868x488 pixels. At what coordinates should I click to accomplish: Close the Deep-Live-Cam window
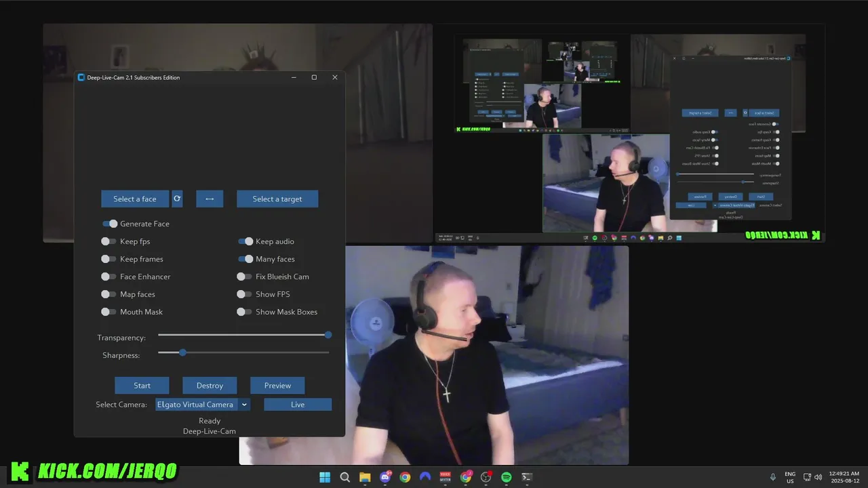(x=335, y=77)
